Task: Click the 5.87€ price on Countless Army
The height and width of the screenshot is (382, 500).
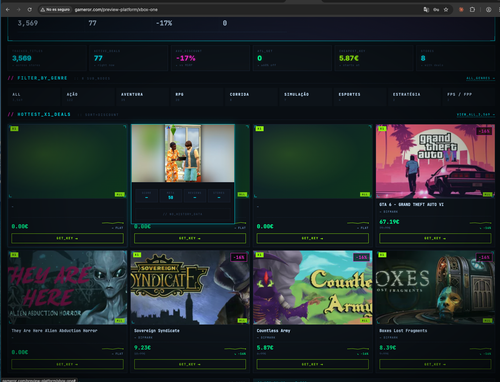Action: click(x=265, y=348)
